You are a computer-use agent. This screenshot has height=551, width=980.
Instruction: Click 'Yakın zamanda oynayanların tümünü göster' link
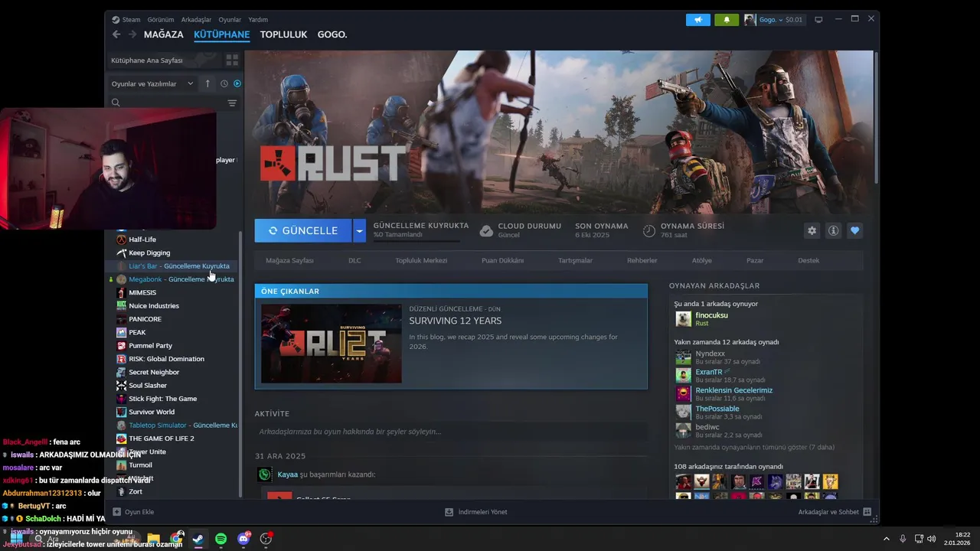(x=754, y=447)
